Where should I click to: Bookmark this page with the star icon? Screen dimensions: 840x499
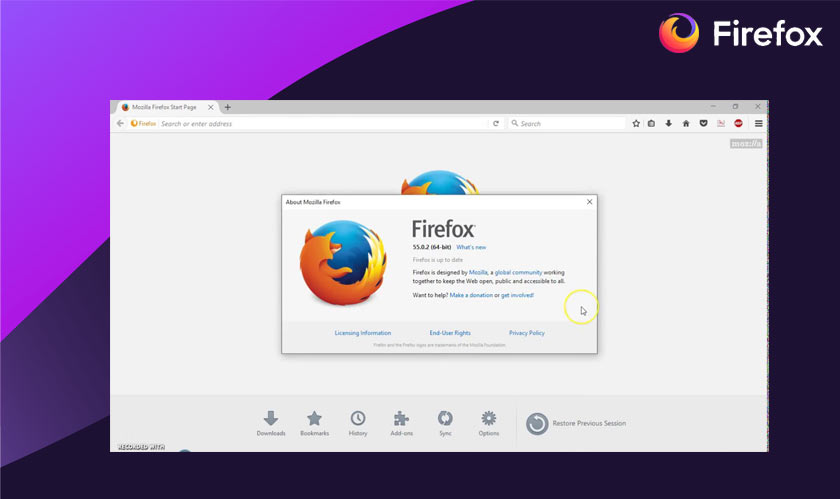[636, 123]
